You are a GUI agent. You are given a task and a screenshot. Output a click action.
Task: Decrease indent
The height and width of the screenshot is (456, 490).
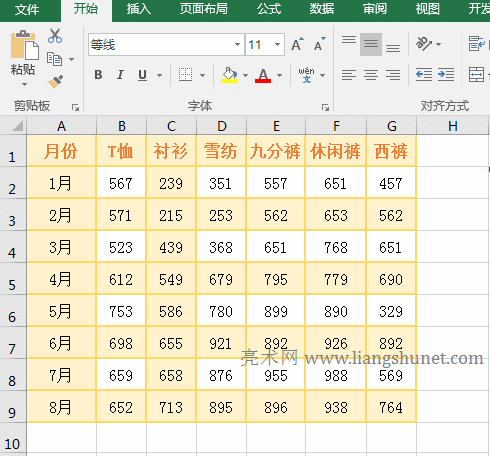click(x=424, y=75)
